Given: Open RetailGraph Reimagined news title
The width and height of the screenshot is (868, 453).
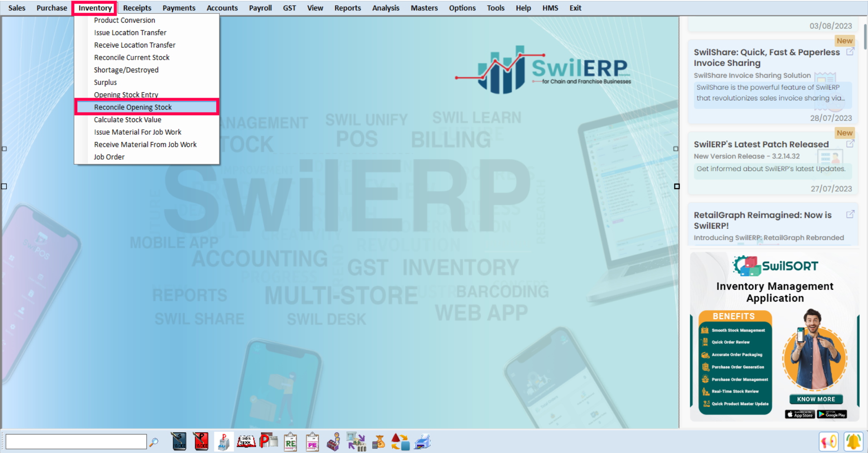Looking at the screenshot, I should [x=763, y=220].
